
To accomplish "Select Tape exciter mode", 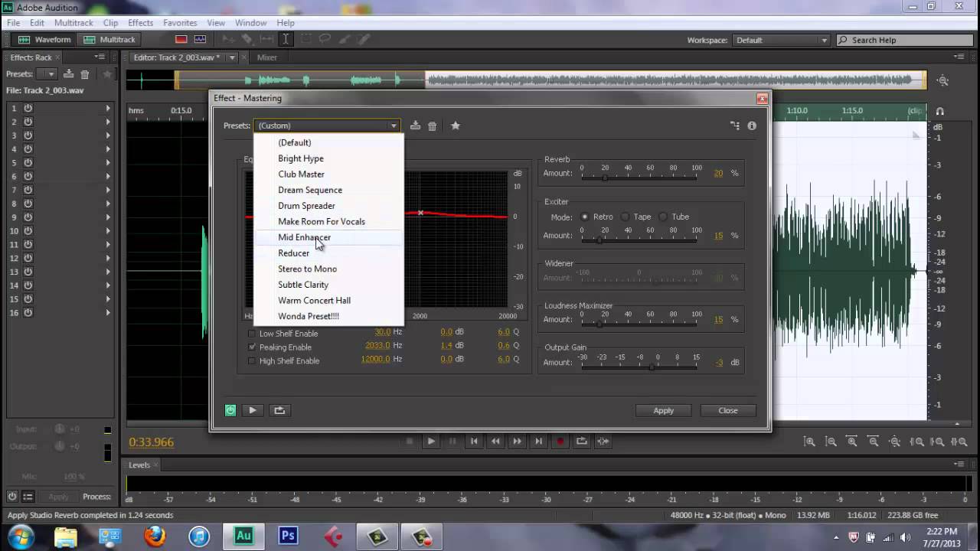I will coord(625,217).
